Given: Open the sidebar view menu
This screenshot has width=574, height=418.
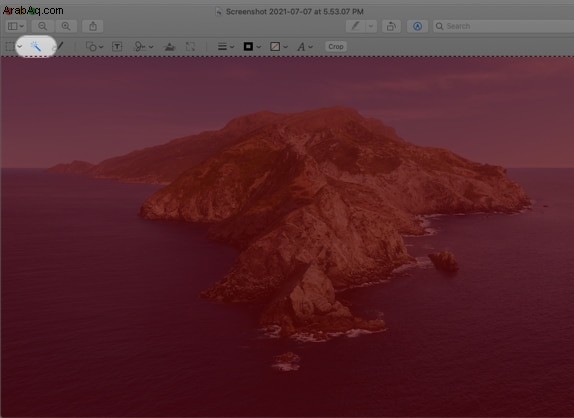Looking at the screenshot, I should click(x=16, y=26).
